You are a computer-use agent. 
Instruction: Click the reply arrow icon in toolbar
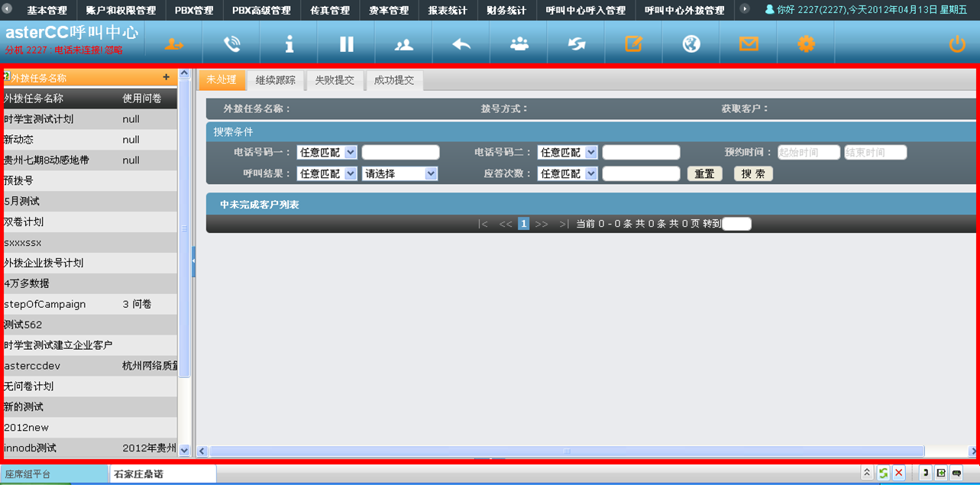[x=461, y=44]
